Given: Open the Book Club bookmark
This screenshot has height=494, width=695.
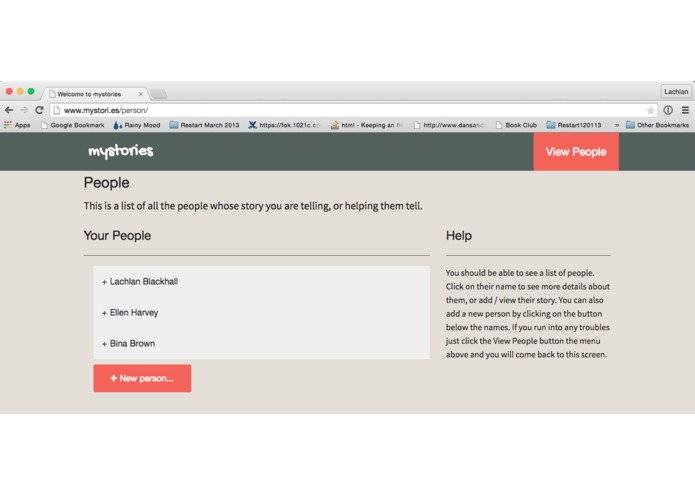Looking at the screenshot, I should tap(516, 125).
